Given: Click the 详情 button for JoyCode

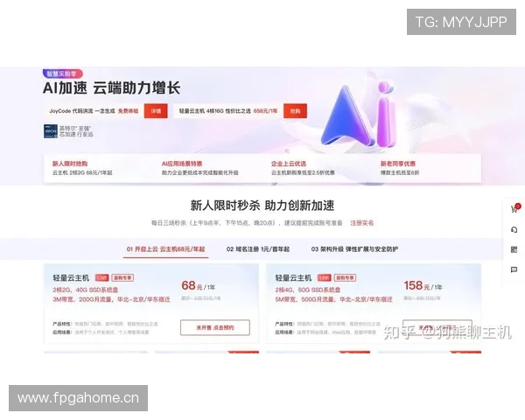Looking at the screenshot, I should coord(156,111).
